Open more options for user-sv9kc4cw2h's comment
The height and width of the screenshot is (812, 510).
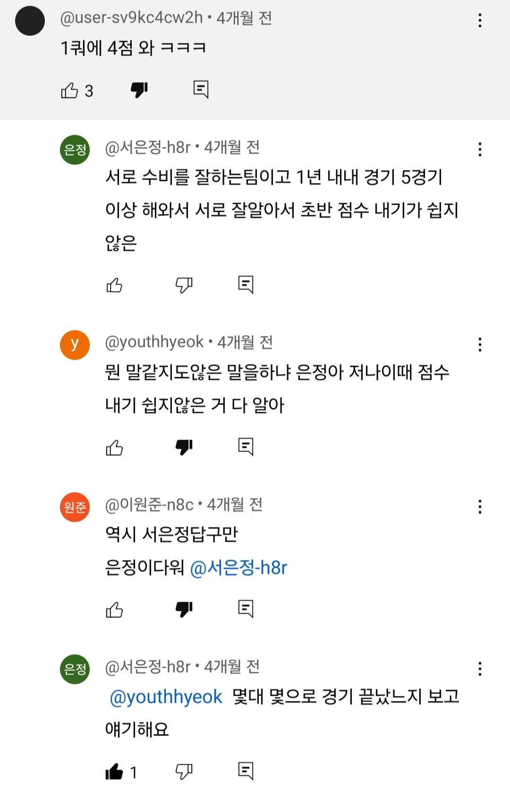point(480,20)
